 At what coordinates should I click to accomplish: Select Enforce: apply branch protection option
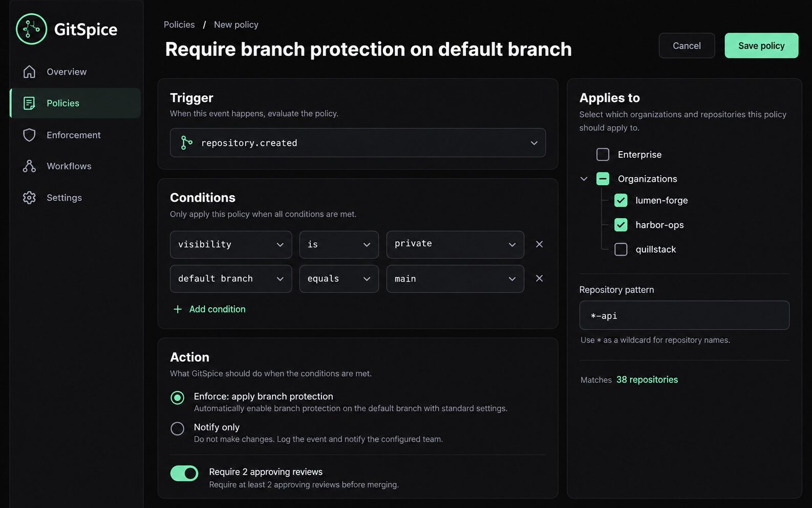(x=178, y=397)
